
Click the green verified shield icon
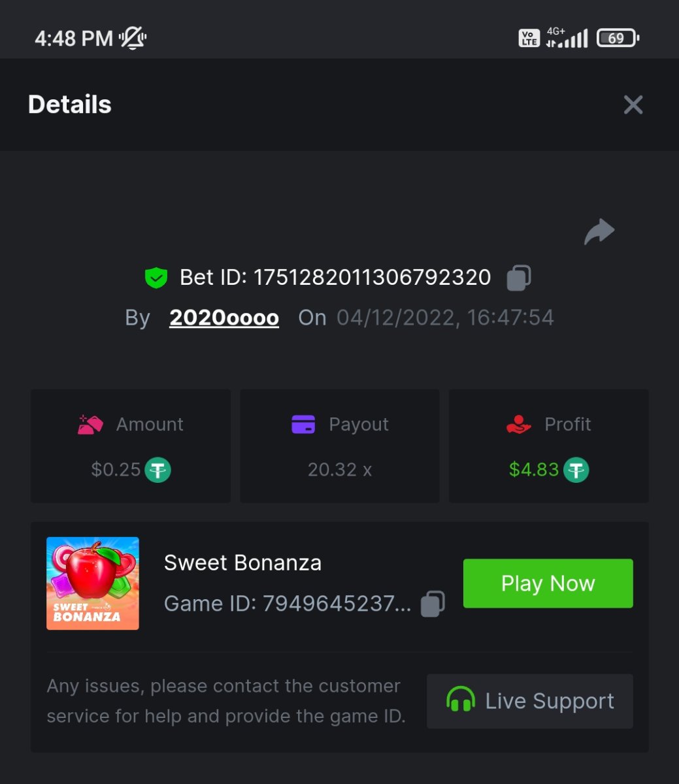click(x=156, y=278)
